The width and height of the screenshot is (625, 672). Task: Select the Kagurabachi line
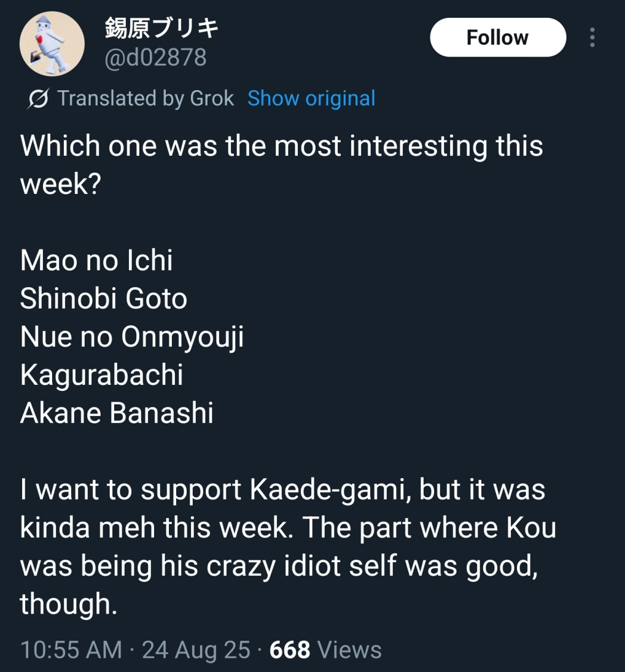pyautogui.click(x=101, y=375)
